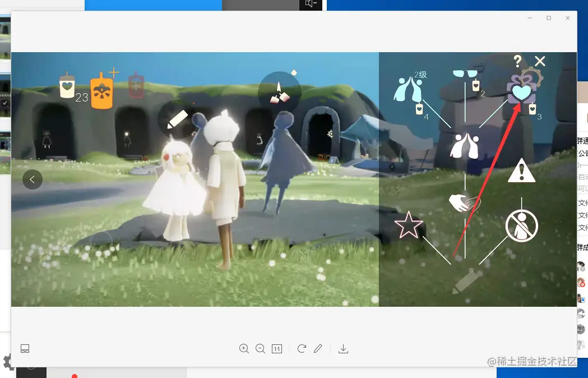Select the hand-holding node
Viewport: 588px width, 378px height.
tap(465, 202)
